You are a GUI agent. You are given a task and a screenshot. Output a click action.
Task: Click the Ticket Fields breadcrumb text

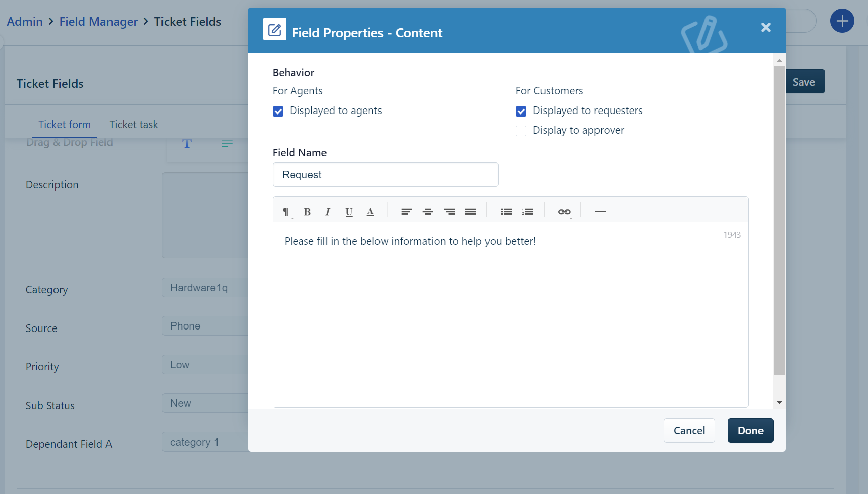(188, 22)
